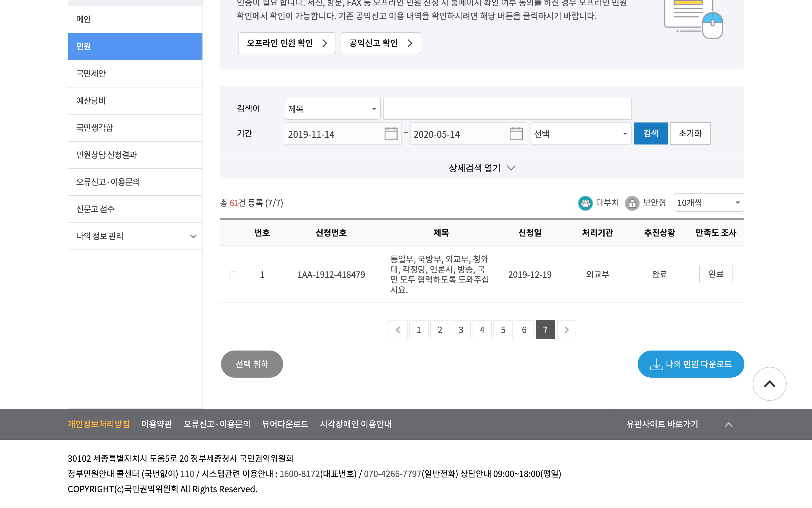The height and width of the screenshot is (508, 812).
Task: Go to page 4
Action: pyautogui.click(x=482, y=330)
